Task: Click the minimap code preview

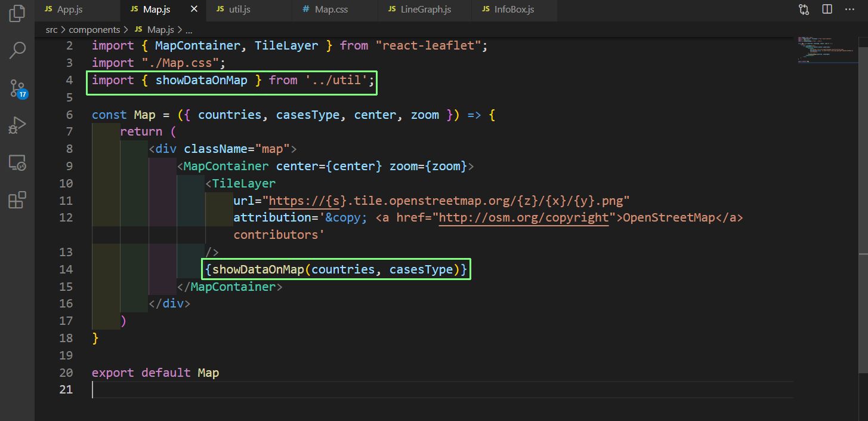Action: tap(826, 50)
